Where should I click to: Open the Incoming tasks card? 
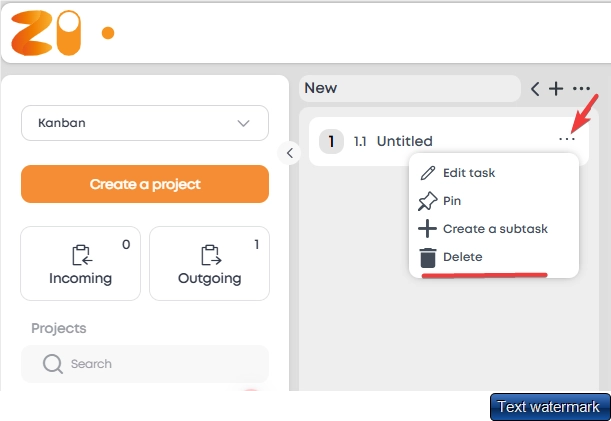[80, 263]
